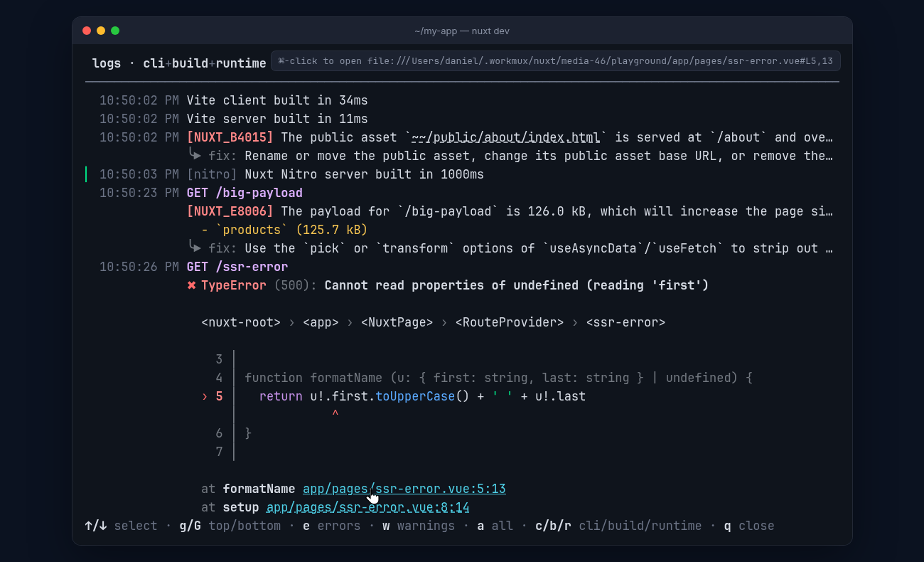
Task: Open the setup ssr-error.vue:8:14 link
Action: click(x=367, y=507)
